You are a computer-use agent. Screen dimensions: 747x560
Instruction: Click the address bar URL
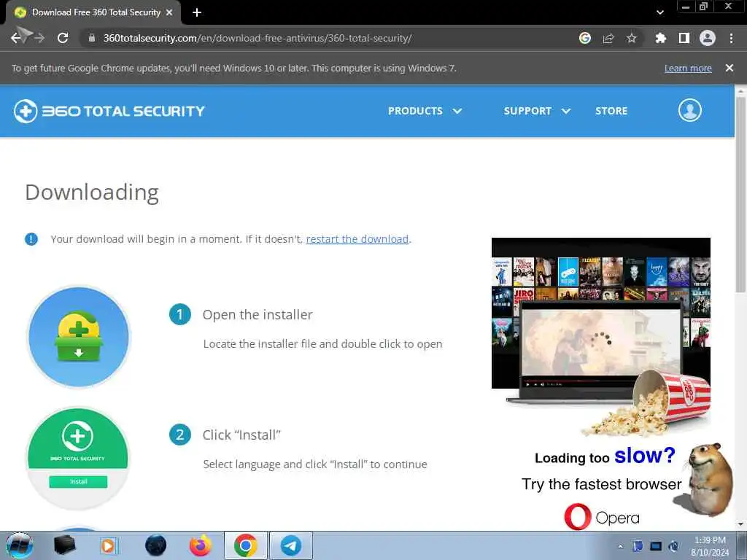point(258,38)
